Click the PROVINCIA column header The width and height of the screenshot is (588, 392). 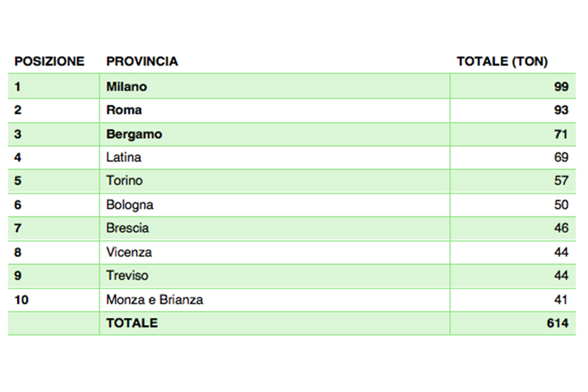(x=142, y=62)
